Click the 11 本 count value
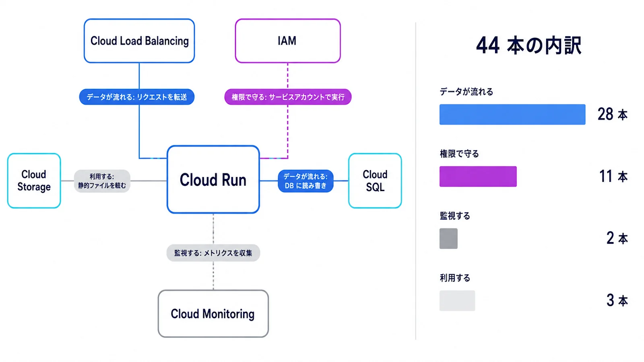Screen dimensions: 644x362 [x=613, y=176]
